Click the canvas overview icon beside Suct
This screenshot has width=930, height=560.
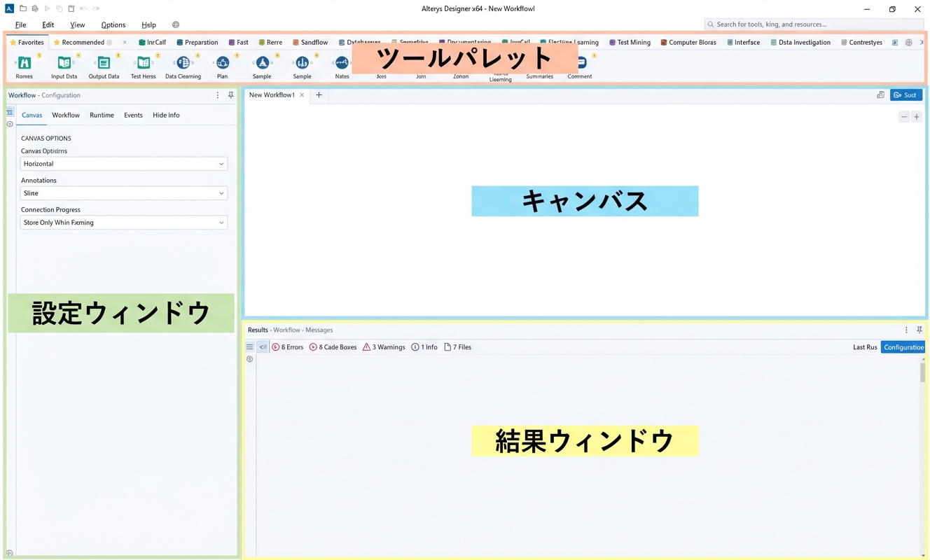[880, 95]
